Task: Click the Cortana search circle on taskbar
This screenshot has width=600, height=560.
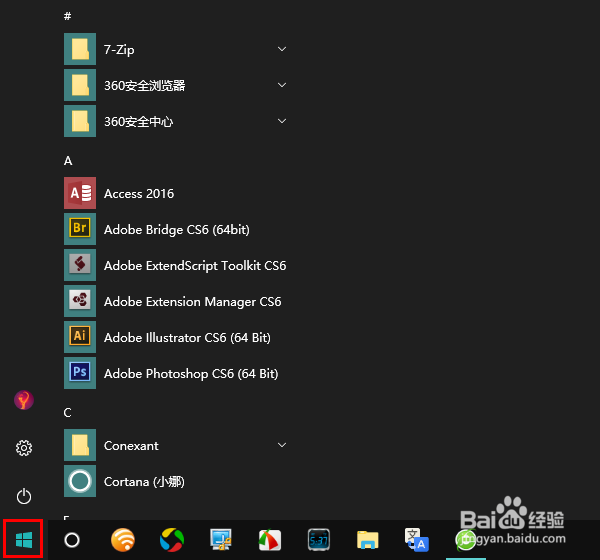Action: [x=72, y=540]
